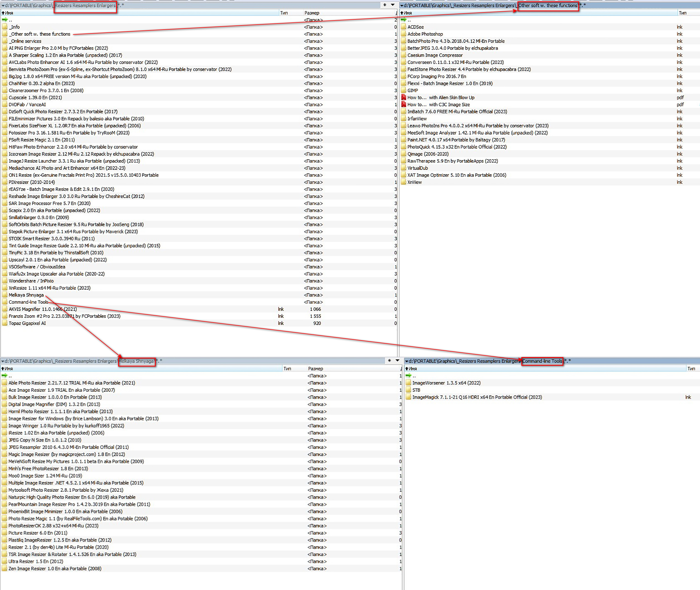Click the green up arrow in Melkaya Shnyaga panel
Image resolution: width=700 pixels, height=590 pixels.
point(5,376)
